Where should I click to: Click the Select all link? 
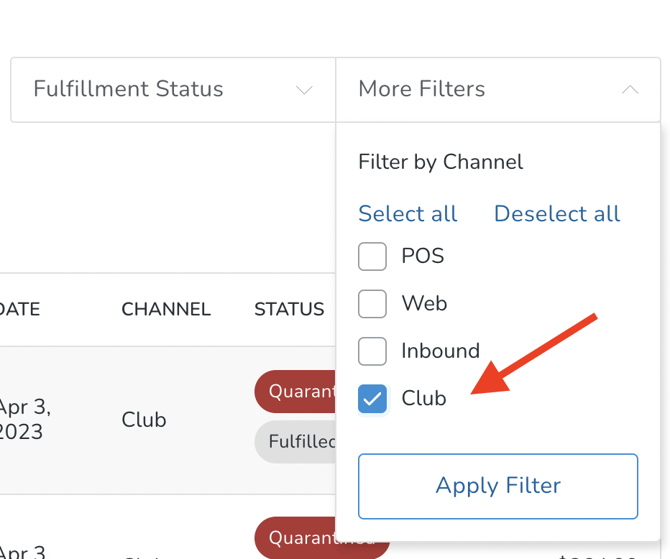point(407,214)
